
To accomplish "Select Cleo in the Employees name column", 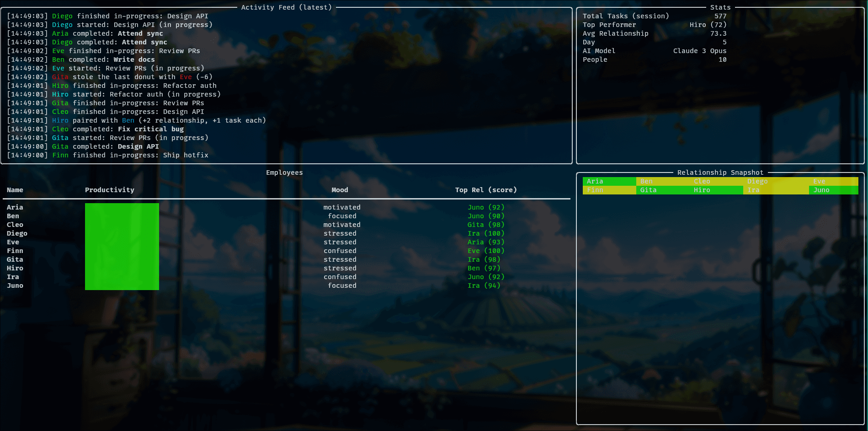I will pyautogui.click(x=15, y=225).
